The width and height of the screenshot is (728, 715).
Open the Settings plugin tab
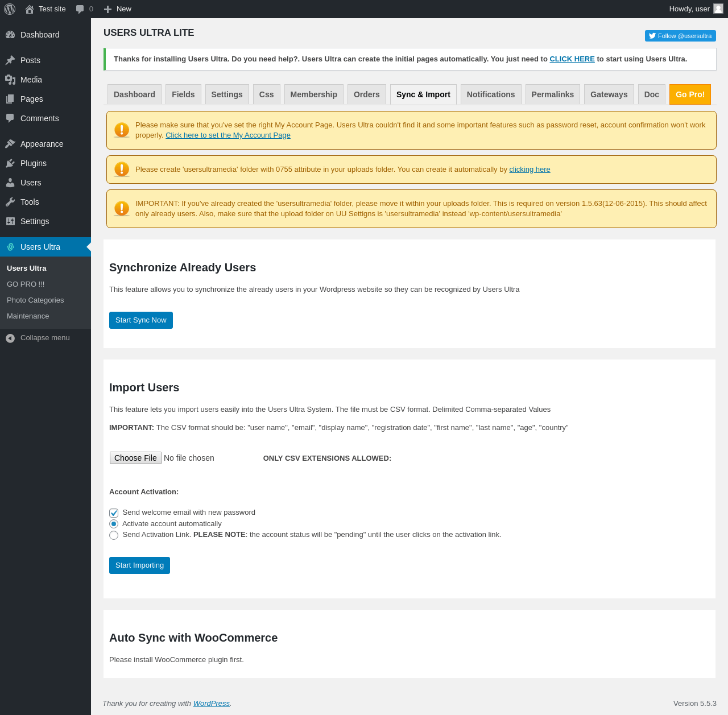tap(227, 94)
